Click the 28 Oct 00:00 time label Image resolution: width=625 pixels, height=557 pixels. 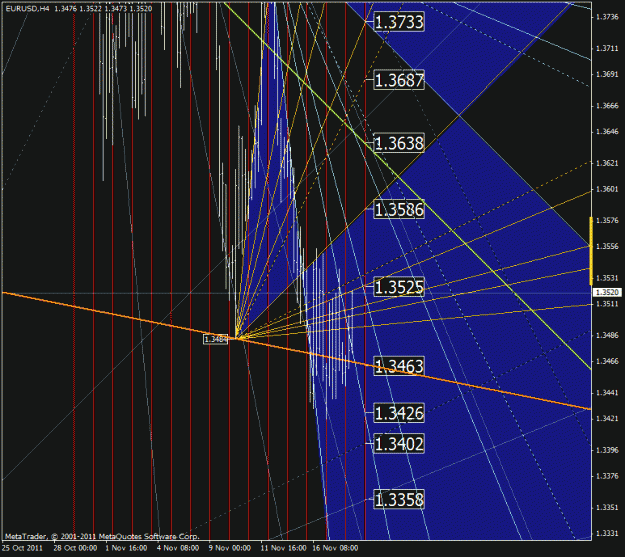coord(75,548)
